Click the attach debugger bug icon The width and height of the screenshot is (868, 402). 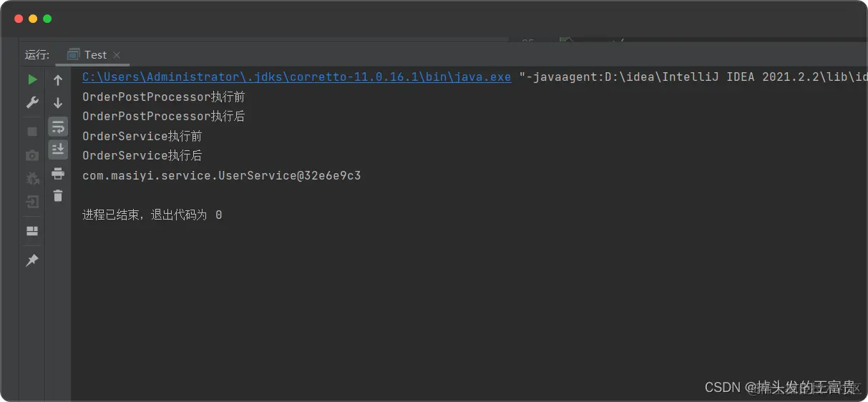tap(32, 179)
